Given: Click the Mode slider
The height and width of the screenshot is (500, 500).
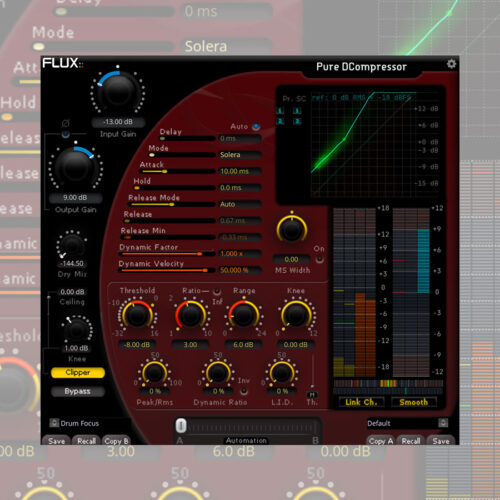Looking at the screenshot, I should [182, 155].
